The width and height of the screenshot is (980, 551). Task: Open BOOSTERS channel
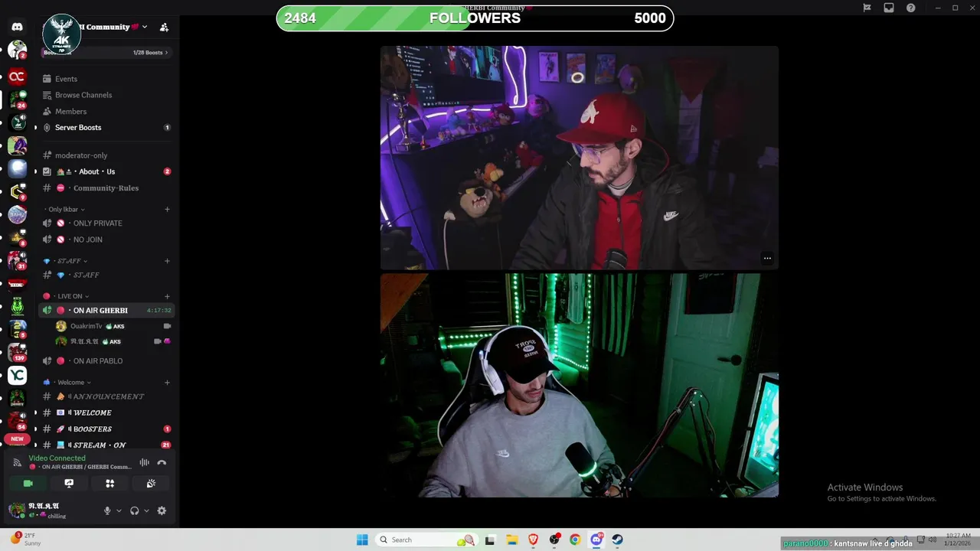pyautogui.click(x=106, y=429)
